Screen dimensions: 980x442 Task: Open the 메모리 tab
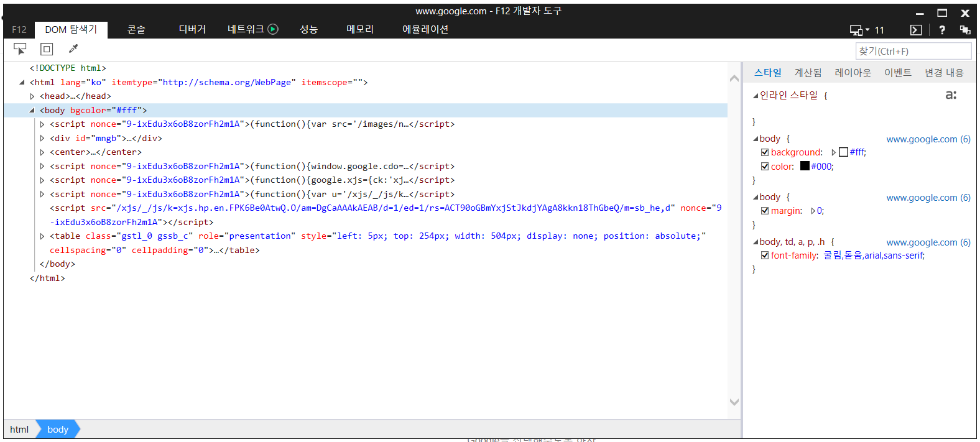click(360, 30)
